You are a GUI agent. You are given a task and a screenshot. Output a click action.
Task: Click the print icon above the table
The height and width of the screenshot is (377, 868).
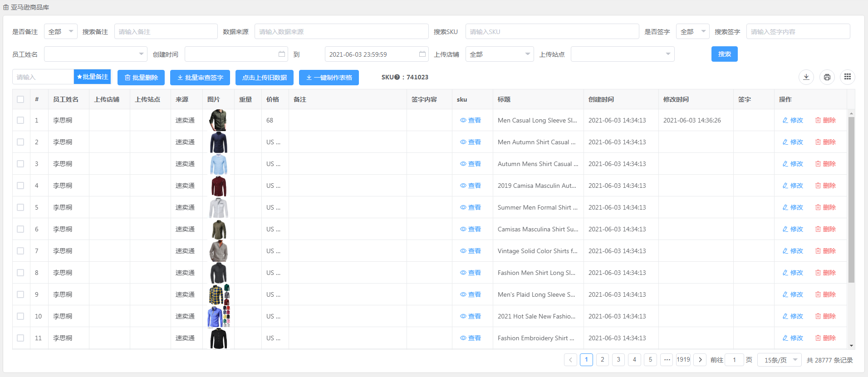point(827,77)
